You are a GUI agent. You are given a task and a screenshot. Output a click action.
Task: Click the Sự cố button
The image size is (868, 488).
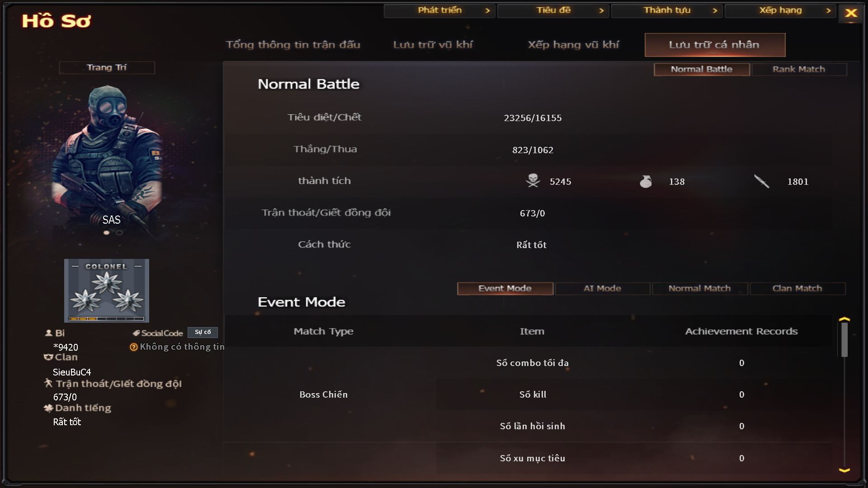pos(203,332)
